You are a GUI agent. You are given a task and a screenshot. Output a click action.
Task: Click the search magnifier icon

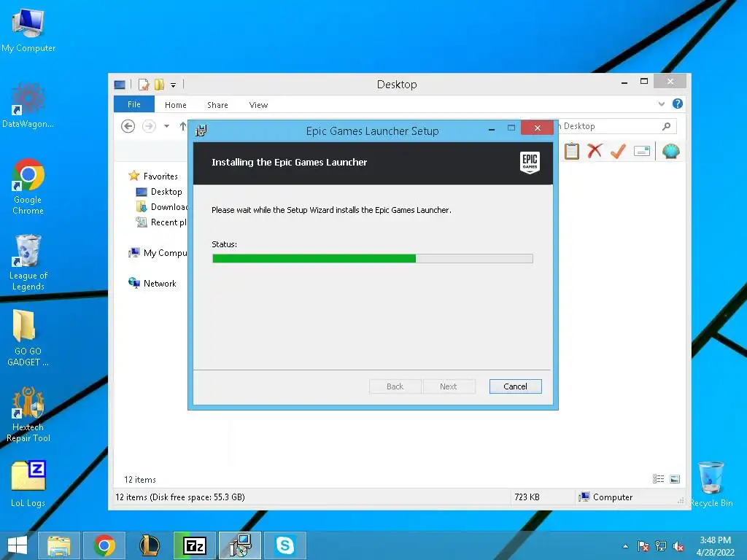[667, 126]
